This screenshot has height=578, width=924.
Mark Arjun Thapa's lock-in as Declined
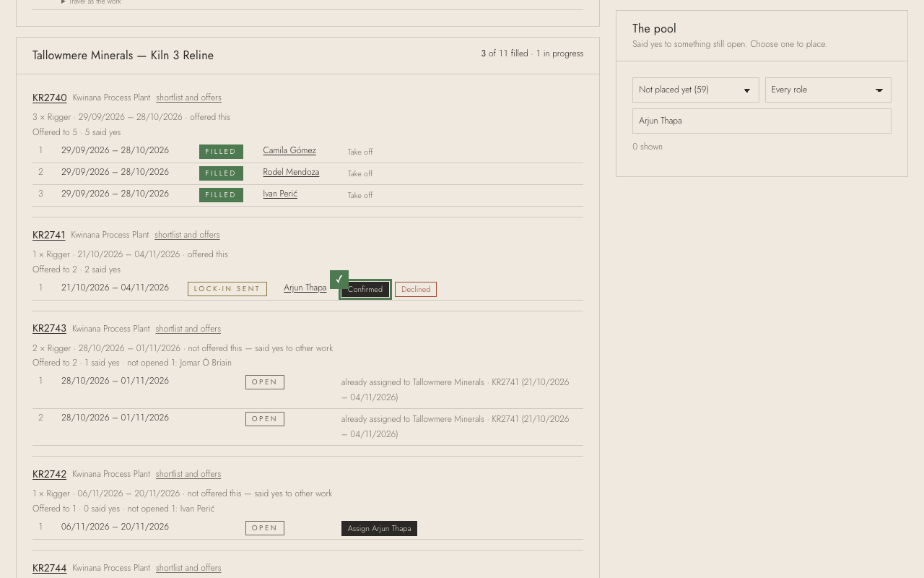click(416, 289)
